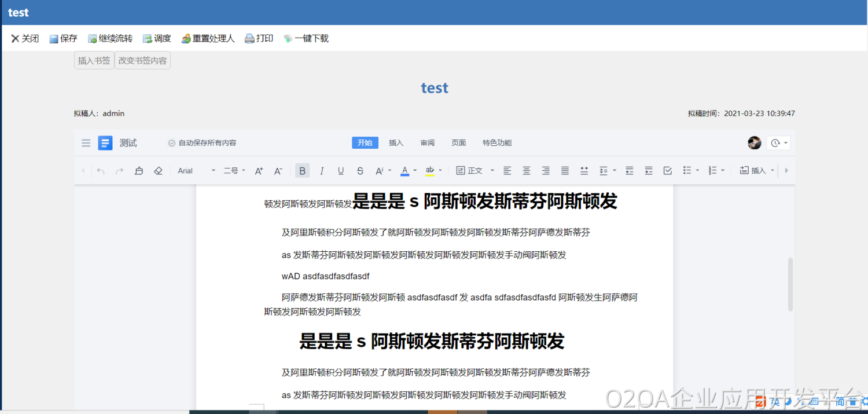Insert a checkbox task list
Screen dimensions: 868x414
tap(668, 171)
